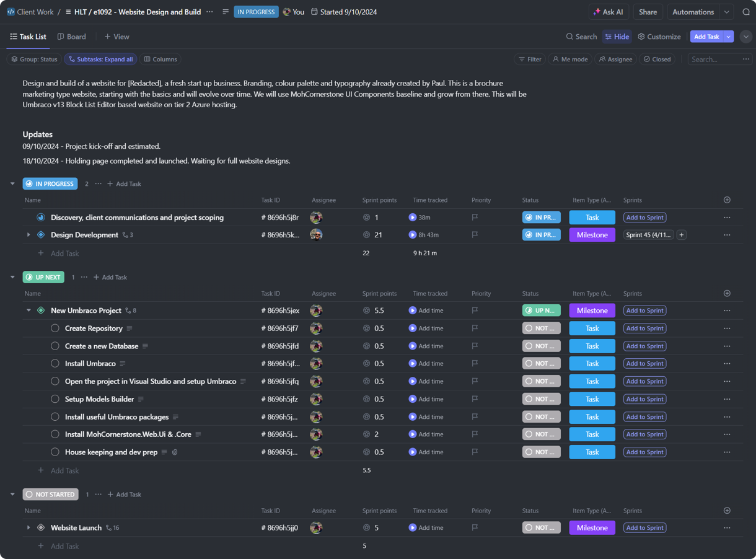Collapse the IN PROGRESS group
Viewport: 756px width, 559px height.
pyautogui.click(x=12, y=183)
